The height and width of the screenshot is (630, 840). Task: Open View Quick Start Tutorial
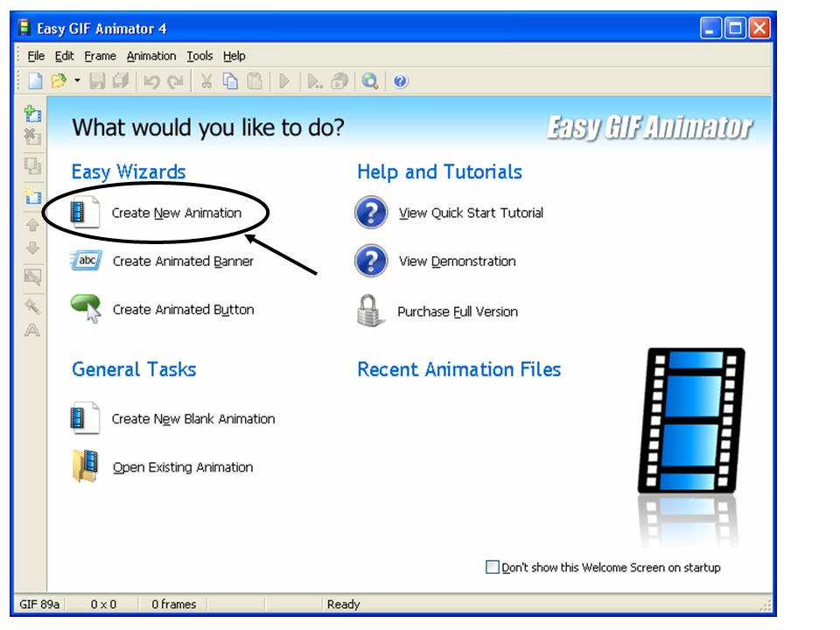(471, 213)
